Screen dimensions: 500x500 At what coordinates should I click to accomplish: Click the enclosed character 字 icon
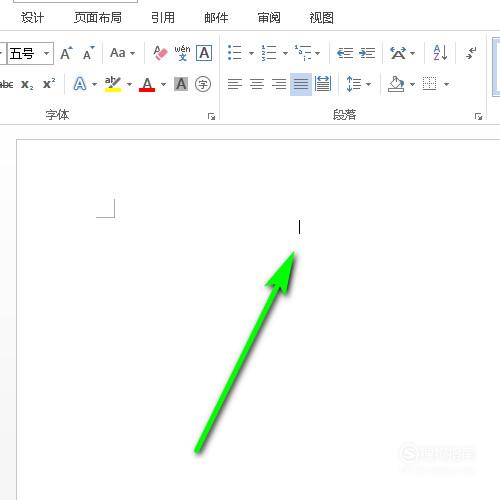[203, 84]
